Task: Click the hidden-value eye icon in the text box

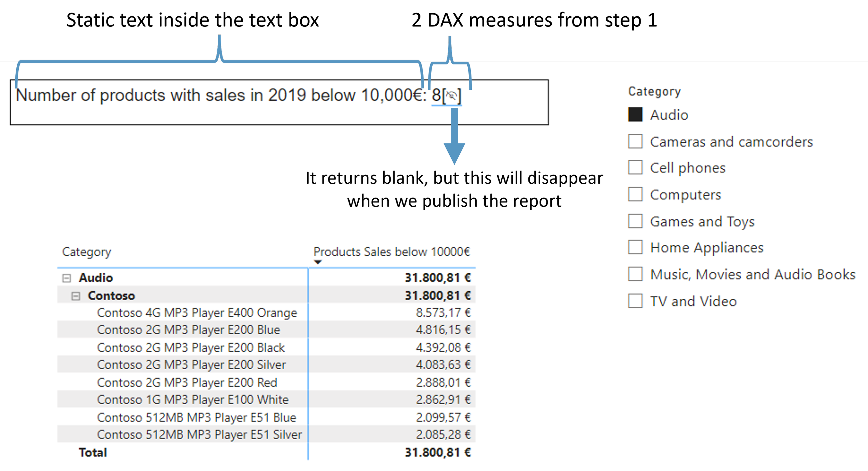Action: pos(451,95)
